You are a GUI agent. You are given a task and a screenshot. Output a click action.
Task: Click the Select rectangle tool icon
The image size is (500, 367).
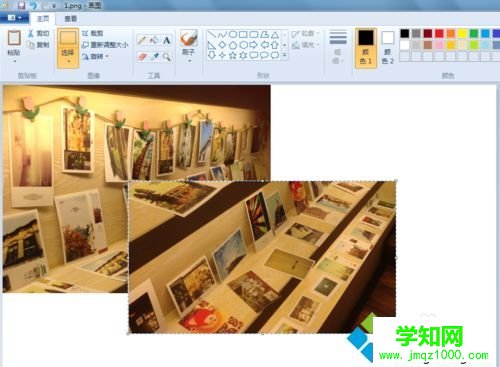pos(68,38)
